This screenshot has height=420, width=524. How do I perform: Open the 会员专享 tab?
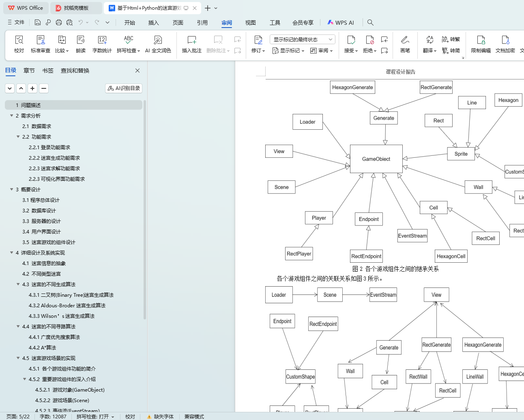(303, 23)
